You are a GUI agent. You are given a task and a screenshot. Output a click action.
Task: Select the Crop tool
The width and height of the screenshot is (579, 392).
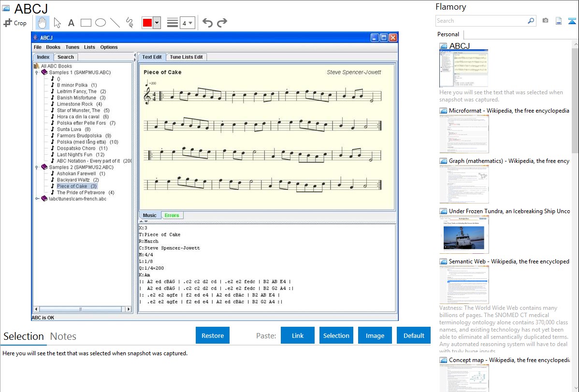pyautogui.click(x=15, y=23)
